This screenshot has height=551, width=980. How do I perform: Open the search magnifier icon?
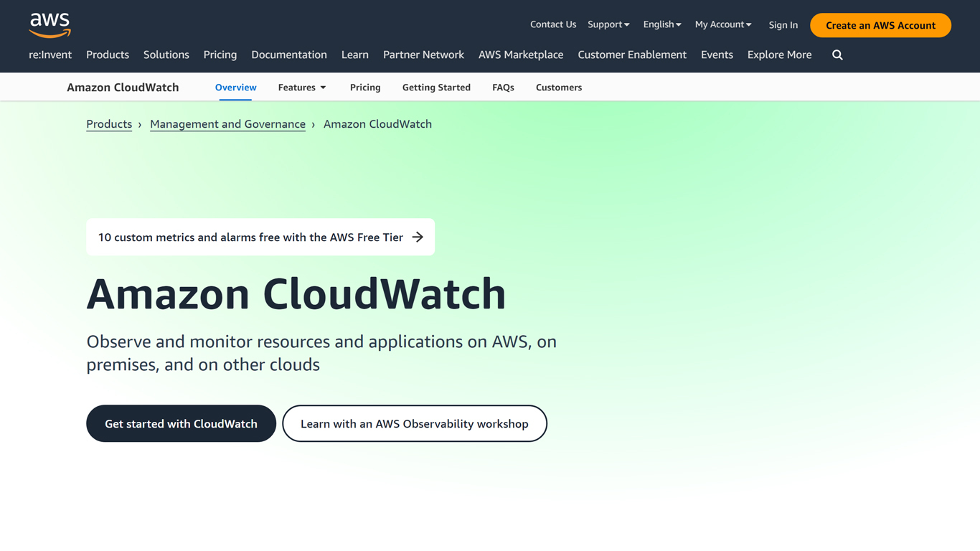(x=837, y=55)
